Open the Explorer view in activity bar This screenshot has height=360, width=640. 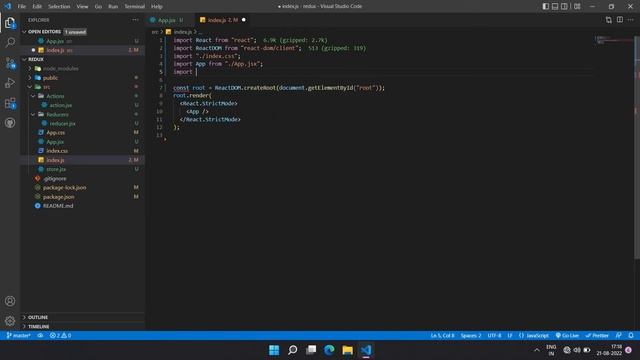coord(10,23)
